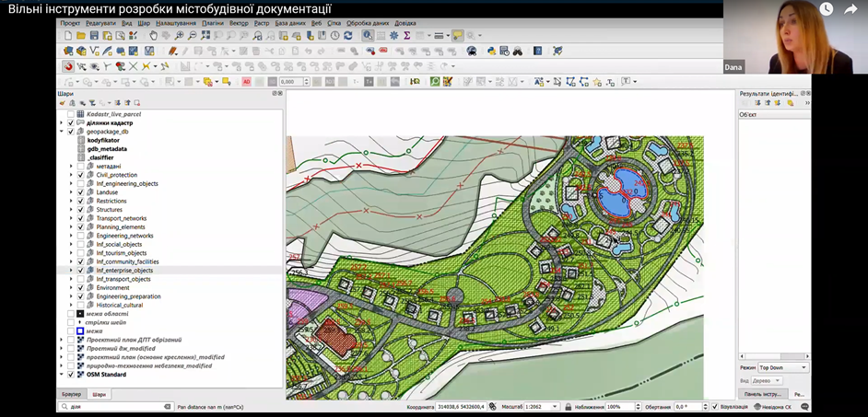Viewport: 868px width, 417px height.
Task: Open the Растр menu
Action: point(262,23)
